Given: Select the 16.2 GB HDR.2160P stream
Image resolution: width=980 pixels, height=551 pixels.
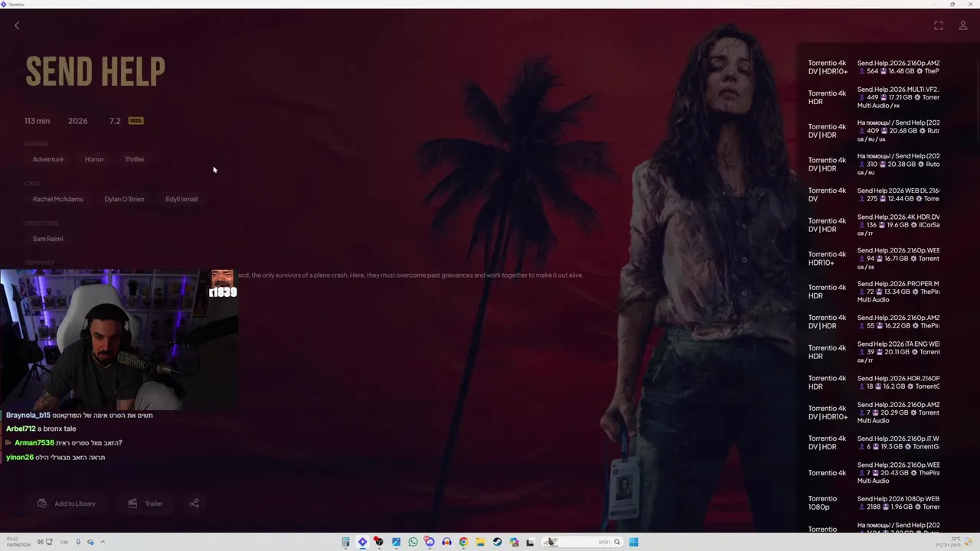Looking at the screenshot, I should coord(874,383).
